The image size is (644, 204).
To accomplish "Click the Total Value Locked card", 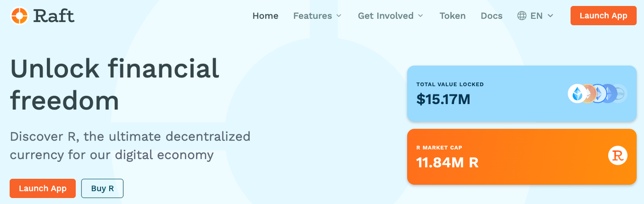I will 522,94.
